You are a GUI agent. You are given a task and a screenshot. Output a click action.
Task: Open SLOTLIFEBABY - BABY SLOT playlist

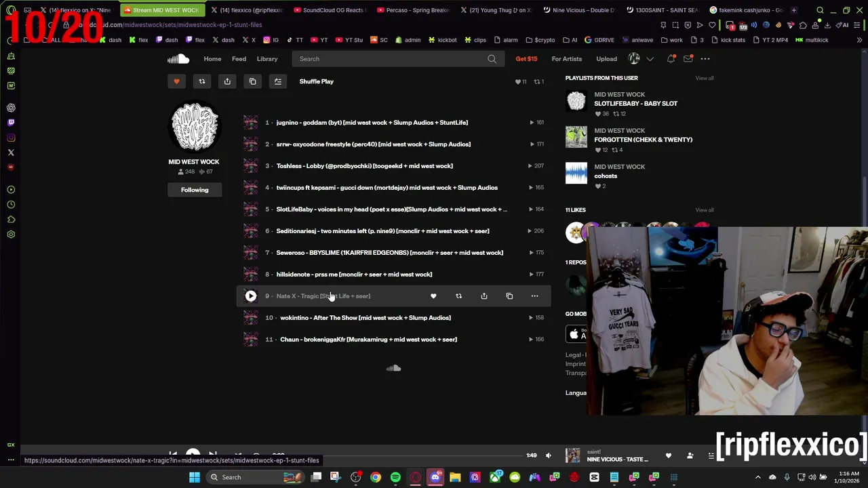click(x=635, y=104)
